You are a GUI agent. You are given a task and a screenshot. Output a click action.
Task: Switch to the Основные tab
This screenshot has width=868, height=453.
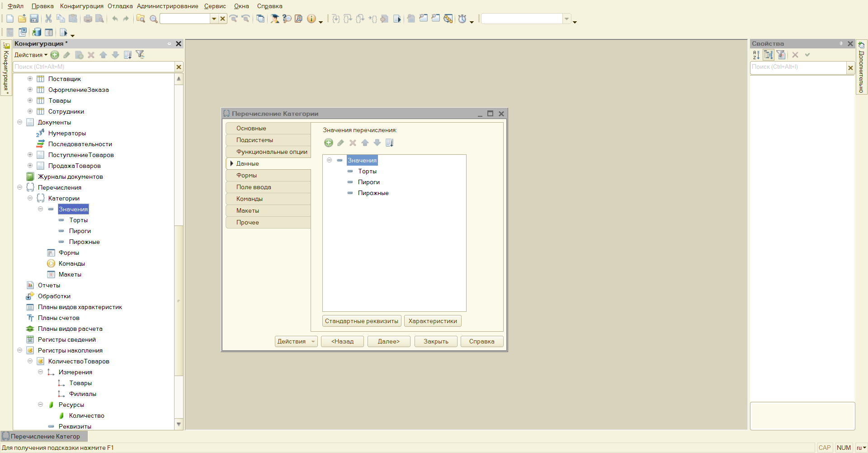268,129
